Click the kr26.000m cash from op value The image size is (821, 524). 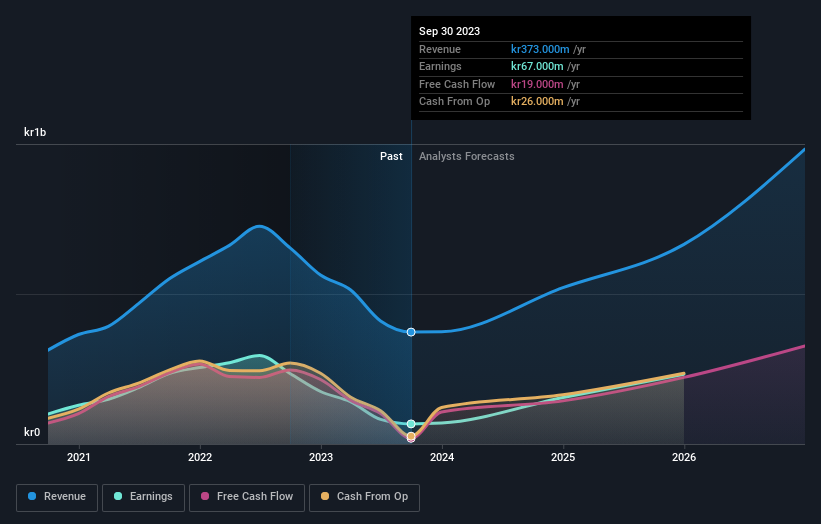click(x=537, y=102)
